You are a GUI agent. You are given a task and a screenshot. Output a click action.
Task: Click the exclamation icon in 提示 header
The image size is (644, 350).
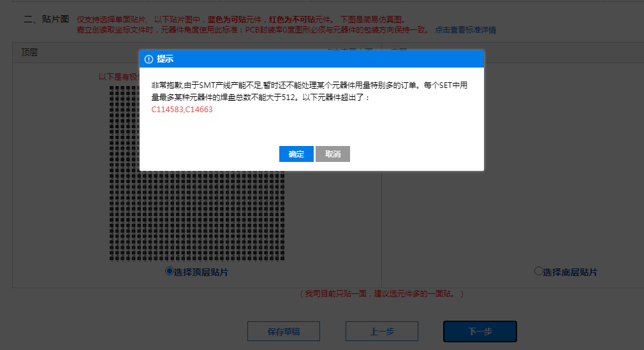[x=149, y=59]
